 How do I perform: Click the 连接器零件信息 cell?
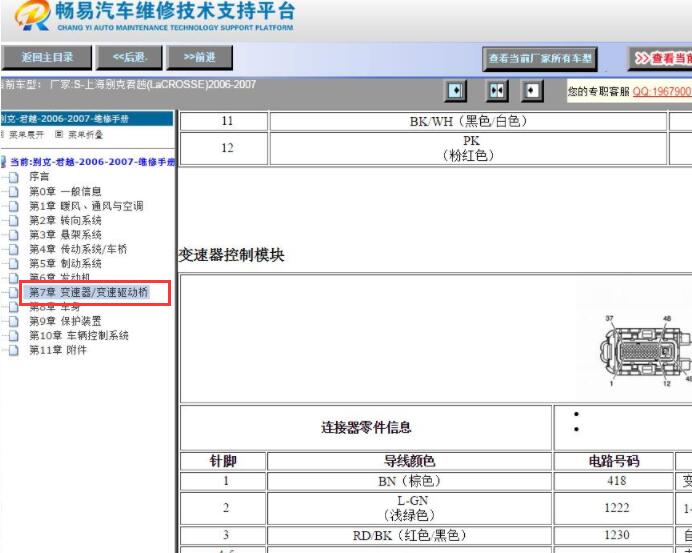(366, 427)
